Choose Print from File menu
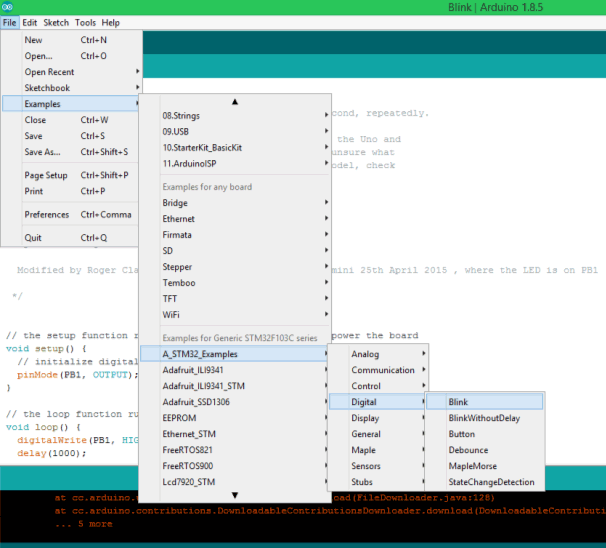The image size is (606, 548). point(70,191)
